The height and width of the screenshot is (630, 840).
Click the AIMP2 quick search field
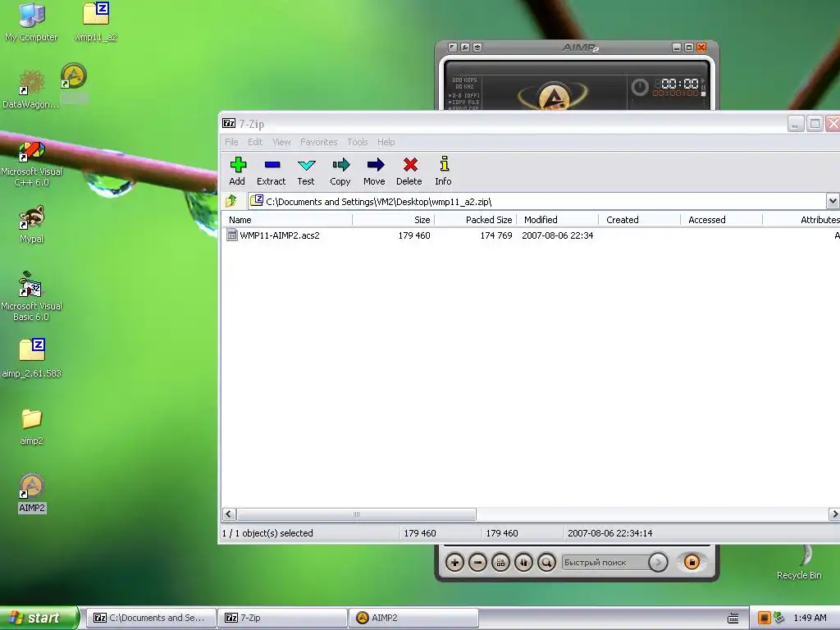click(605, 563)
